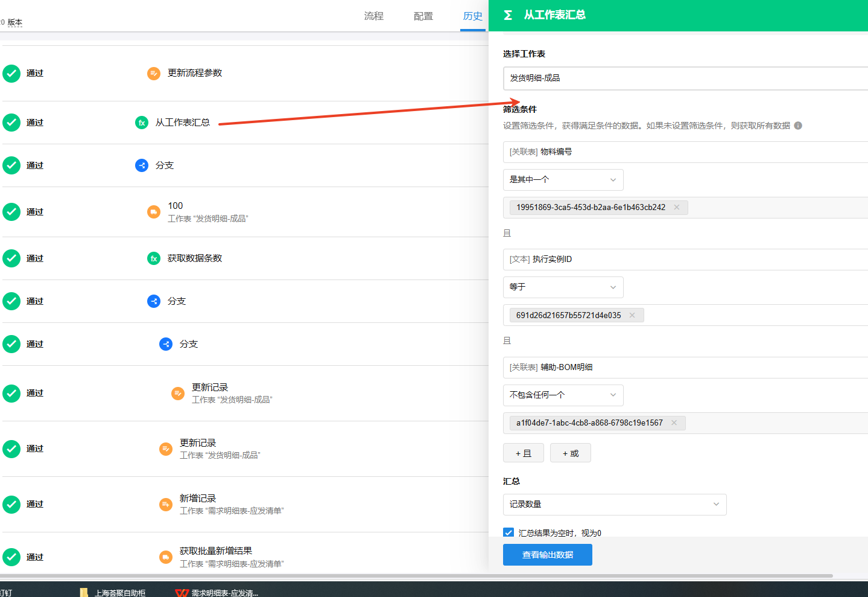This screenshot has height=597, width=868.
Task: Open the 等于 operator dropdown
Action: click(563, 287)
